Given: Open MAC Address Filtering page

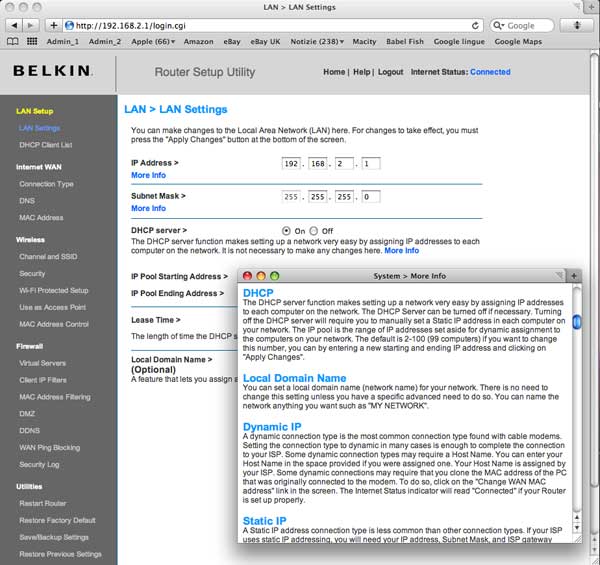Looking at the screenshot, I should [55, 397].
